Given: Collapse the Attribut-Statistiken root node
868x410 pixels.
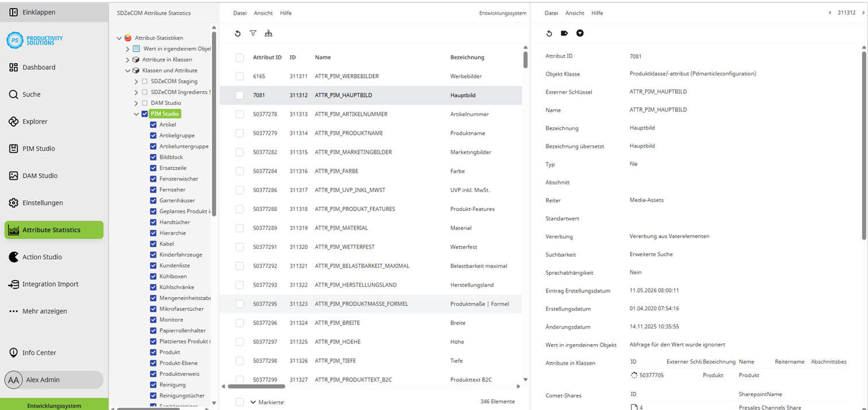Looking at the screenshot, I should pos(119,38).
